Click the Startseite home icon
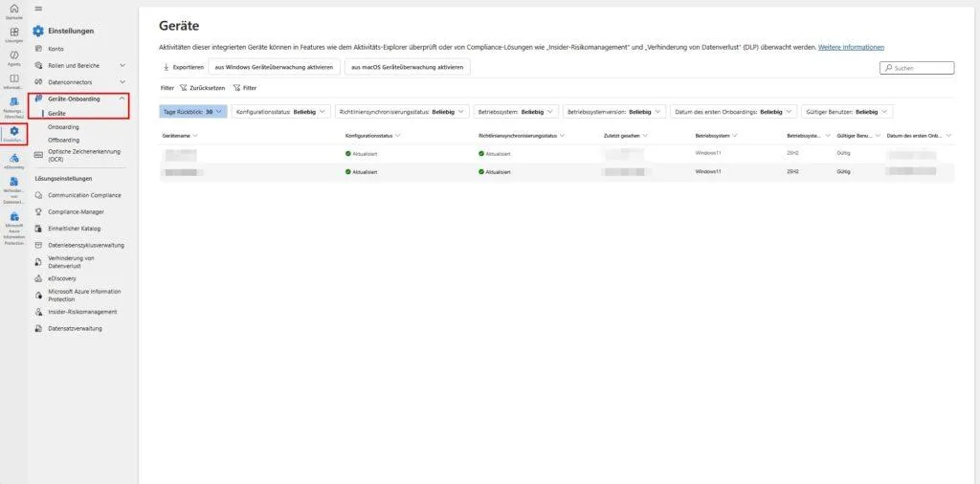Viewport: 980px width, 484px height. coord(13,10)
